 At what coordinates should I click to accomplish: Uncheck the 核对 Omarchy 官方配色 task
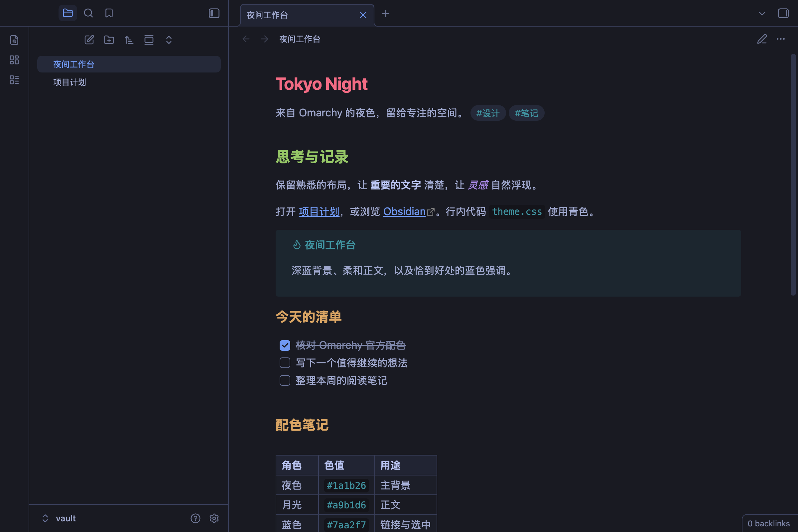click(285, 345)
